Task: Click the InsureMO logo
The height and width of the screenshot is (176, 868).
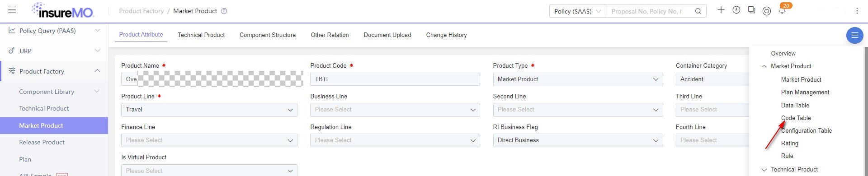Action: tap(63, 10)
